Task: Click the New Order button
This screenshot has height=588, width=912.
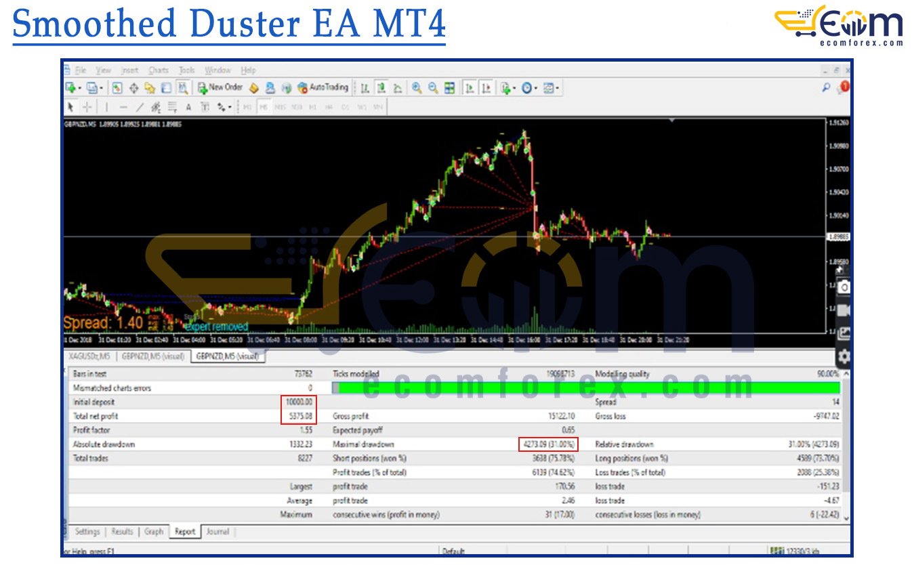Action: pos(220,87)
